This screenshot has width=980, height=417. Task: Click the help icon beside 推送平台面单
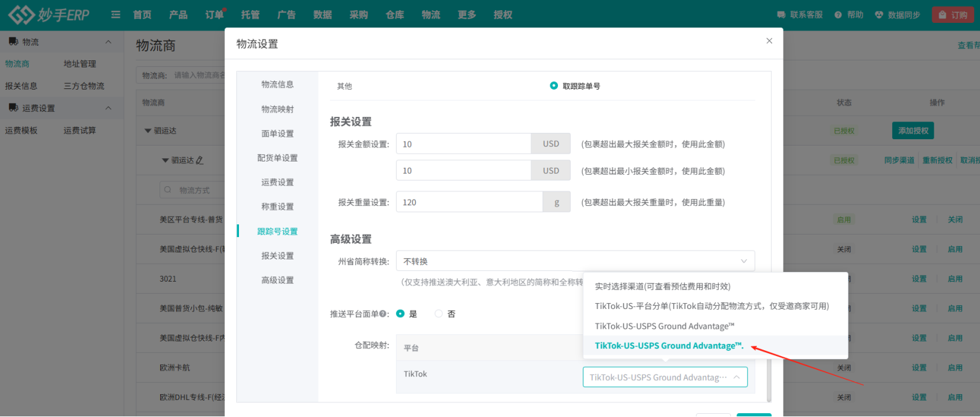(x=383, y=314)
